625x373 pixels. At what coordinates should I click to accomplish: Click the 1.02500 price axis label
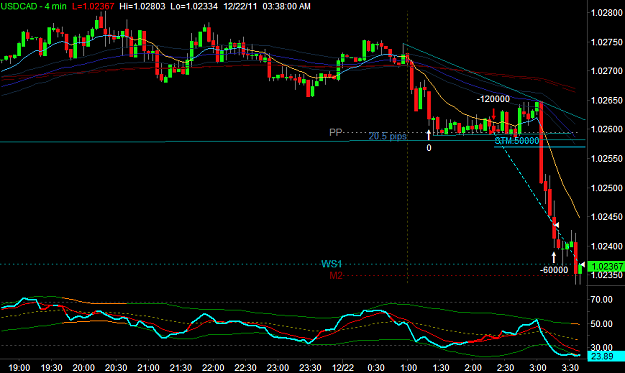click(x=606, y=188)
